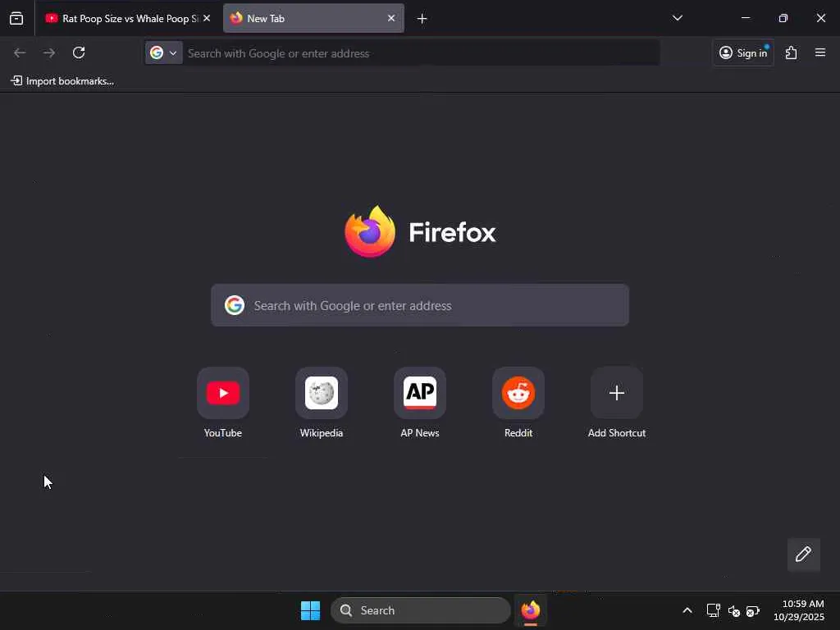Screen dimensions: 840x630
Task: Click the Firefox taskbar icon
Action: click(531, 610)
